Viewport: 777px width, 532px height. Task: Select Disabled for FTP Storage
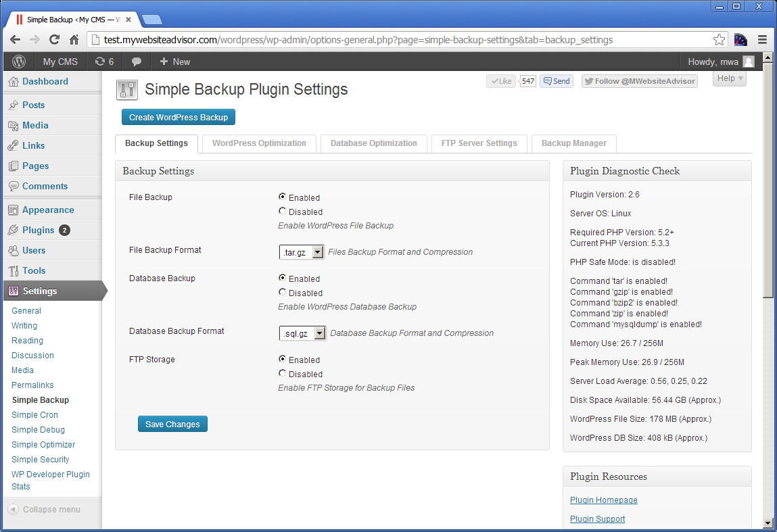click(x=282, y=373)
